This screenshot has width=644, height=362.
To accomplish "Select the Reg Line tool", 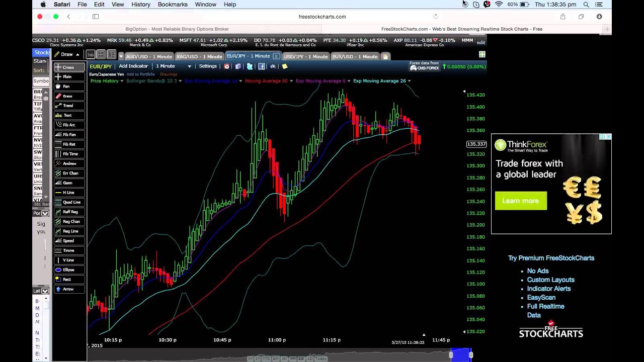I will click(x=69, y=231).
